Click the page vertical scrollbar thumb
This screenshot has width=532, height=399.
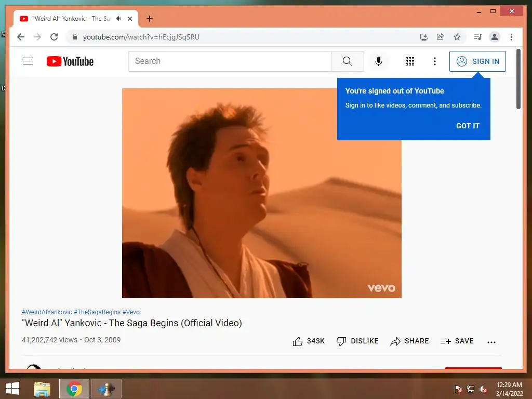point(518,79)
